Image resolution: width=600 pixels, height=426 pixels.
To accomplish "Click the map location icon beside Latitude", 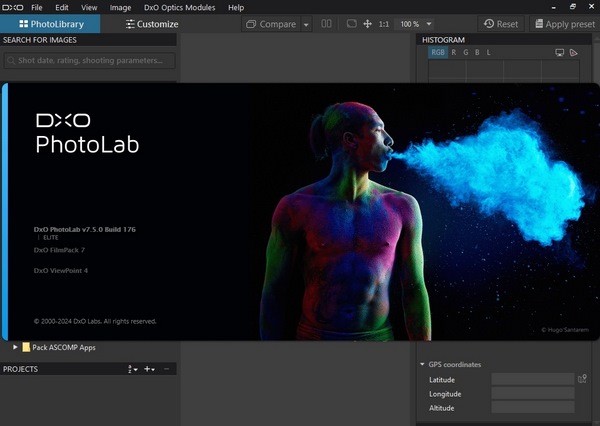I will [582, 379].
